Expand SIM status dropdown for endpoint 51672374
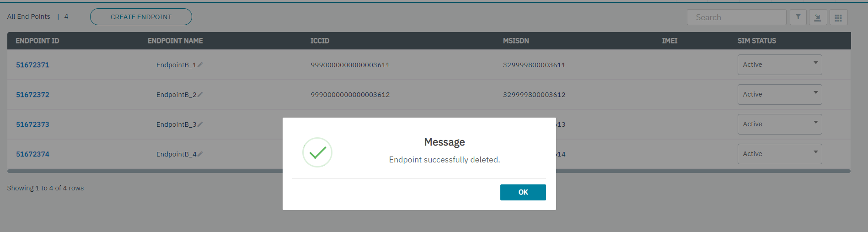868x232 pixels. [x=779, y=154]
